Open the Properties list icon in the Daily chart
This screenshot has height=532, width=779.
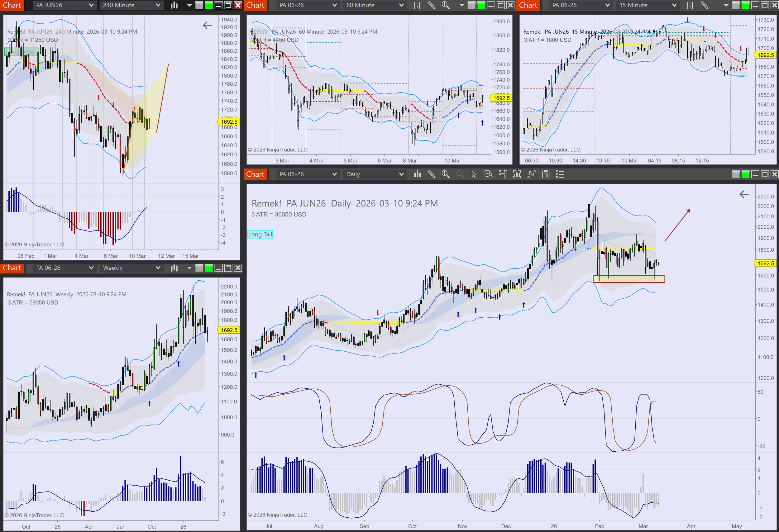pos(560,174)
